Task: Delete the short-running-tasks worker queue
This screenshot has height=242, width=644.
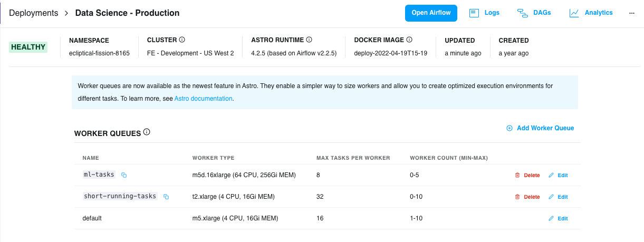Action: coord(527,197)
